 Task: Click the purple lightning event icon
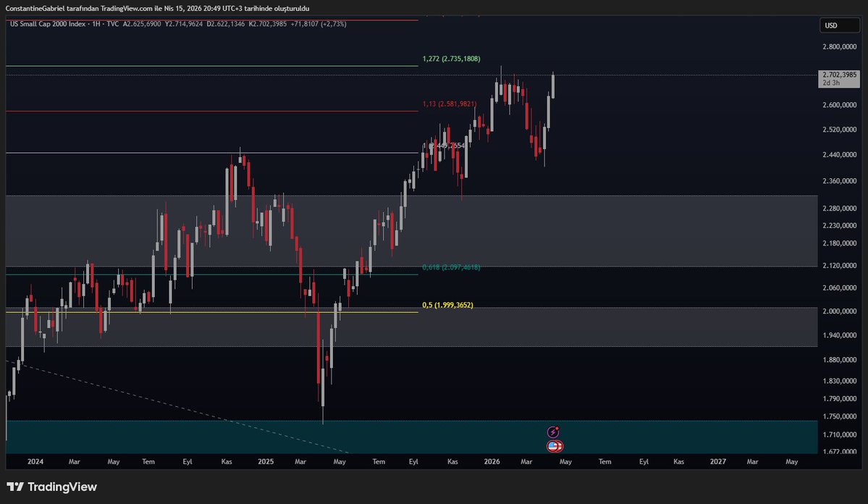point(553,432)
